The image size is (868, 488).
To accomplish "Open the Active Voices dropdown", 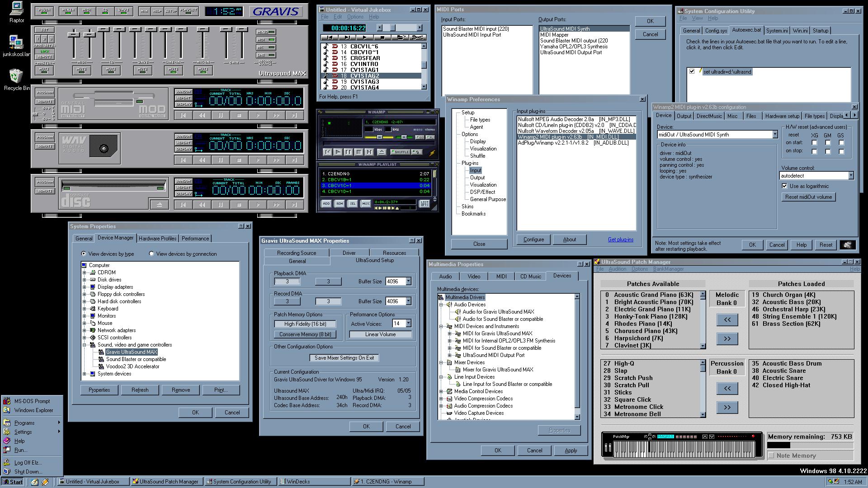I will [409, 324].
